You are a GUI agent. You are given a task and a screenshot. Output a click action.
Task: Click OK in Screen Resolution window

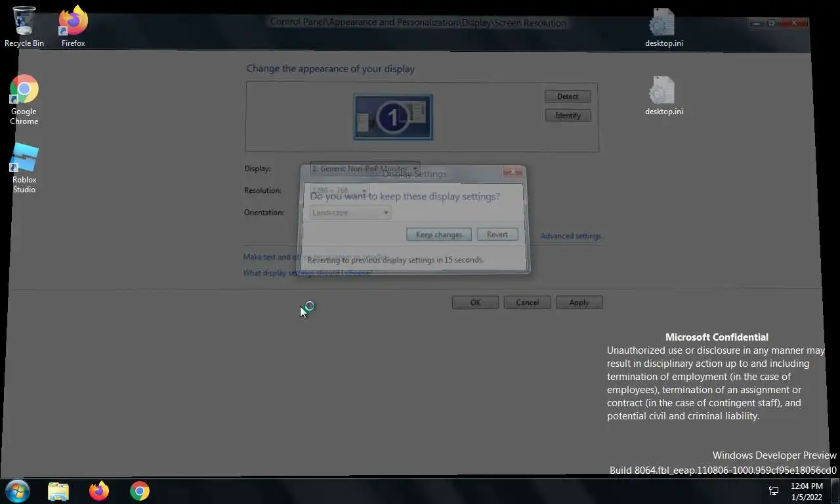[475, 303]
